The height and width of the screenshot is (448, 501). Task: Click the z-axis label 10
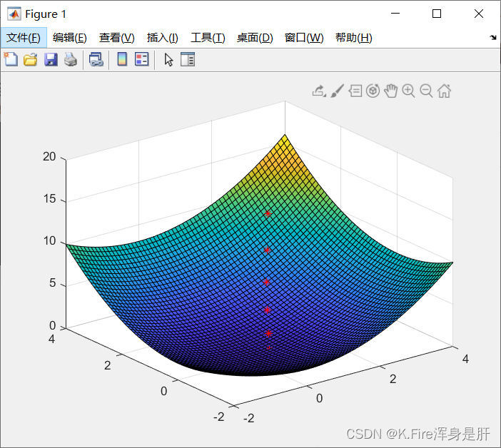(49, 240)
